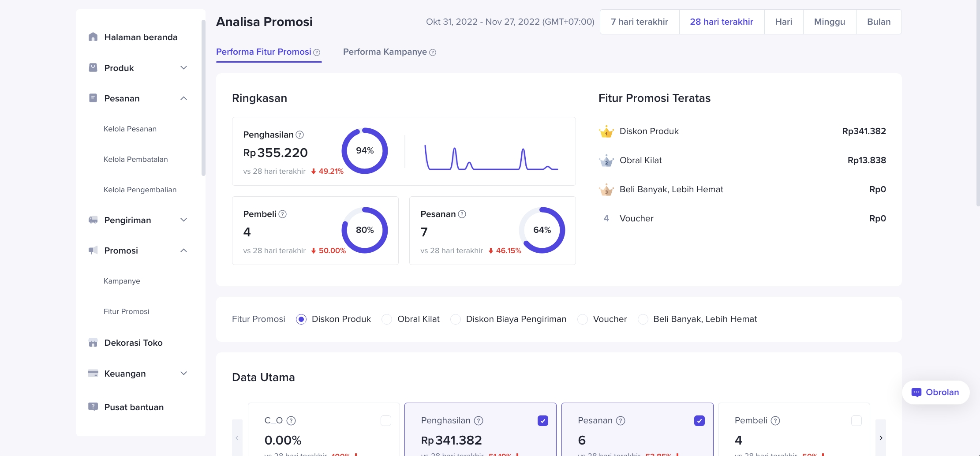The image size is (980, 456).
Task: Open Kelola Pembatalan in sidebar
Action: (x=135, y=159)
